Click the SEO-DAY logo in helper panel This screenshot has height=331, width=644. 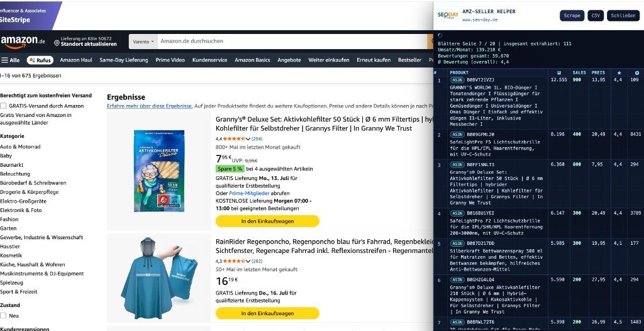tap(448, 15)
